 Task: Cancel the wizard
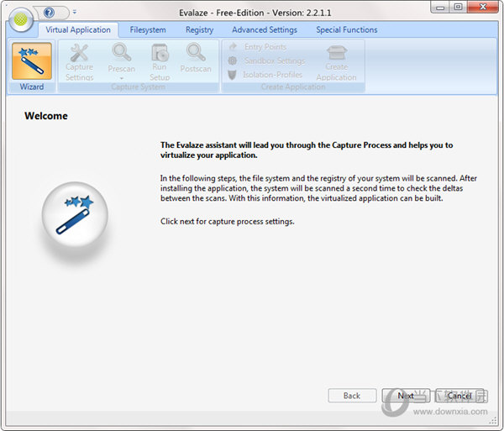pos(459,396)
